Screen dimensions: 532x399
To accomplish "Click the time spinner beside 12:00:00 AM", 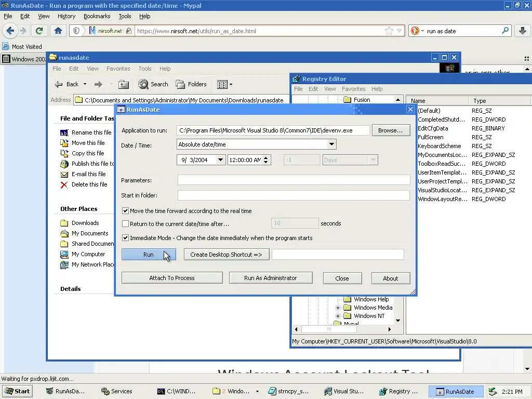I will (x=266, y=160).
